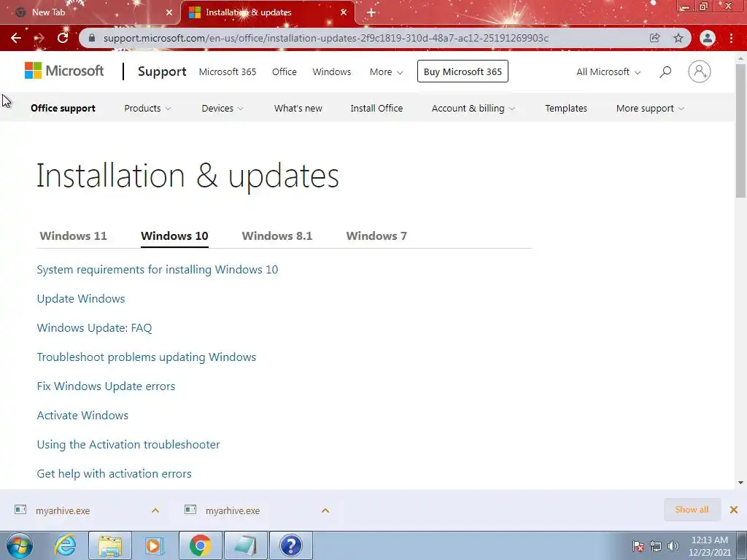Open System requirements for installing Windows 10

pyautogui.click(x=158, y=270)
